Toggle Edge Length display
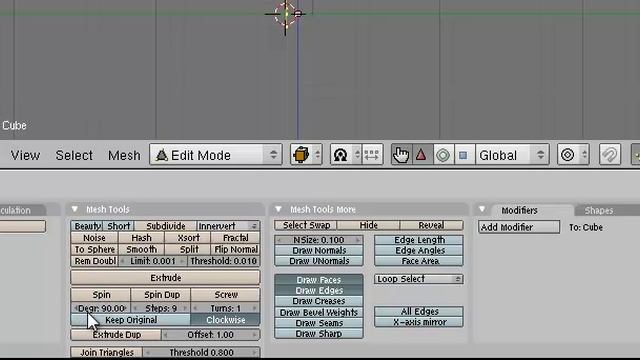The image size is (640, 360). [419, 240]
